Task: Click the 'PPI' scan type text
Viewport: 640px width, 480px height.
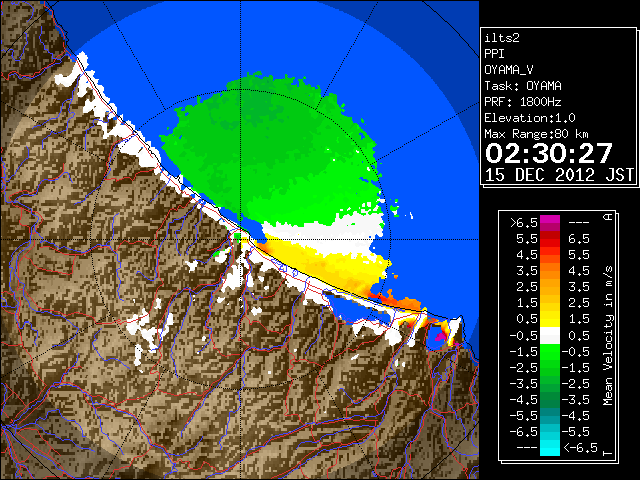Action: [x=494, y=54]
